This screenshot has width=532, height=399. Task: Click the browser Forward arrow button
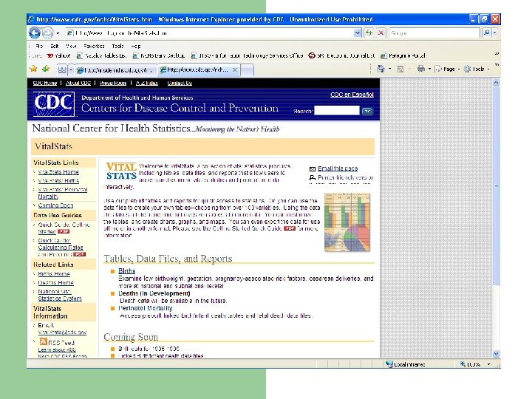coord(48,33)
